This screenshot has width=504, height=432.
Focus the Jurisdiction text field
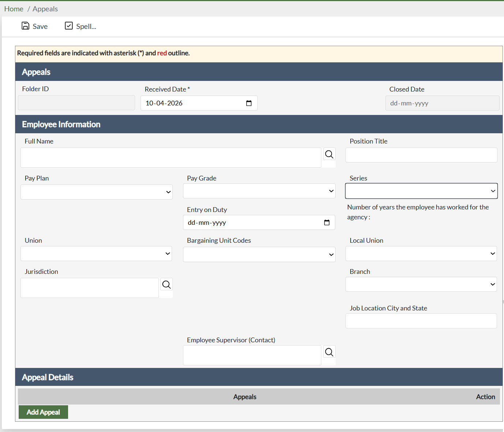coord(90,288)
